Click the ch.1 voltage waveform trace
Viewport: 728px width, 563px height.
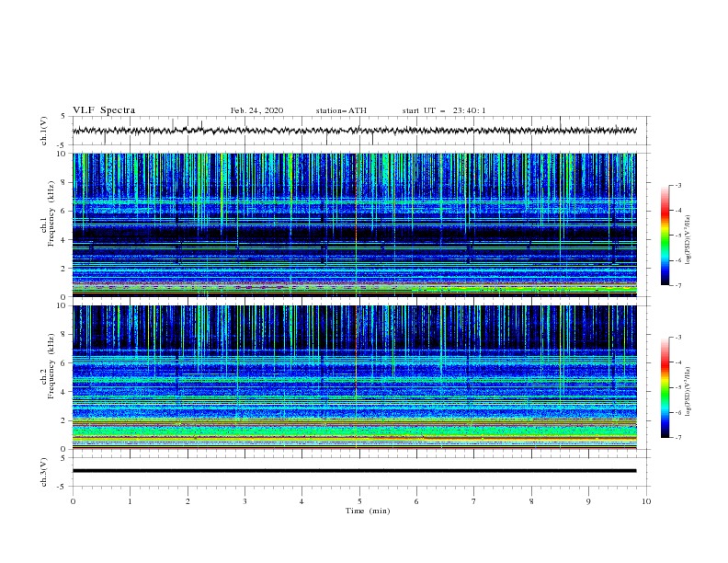pyautogui.click(x=354, y=131)
